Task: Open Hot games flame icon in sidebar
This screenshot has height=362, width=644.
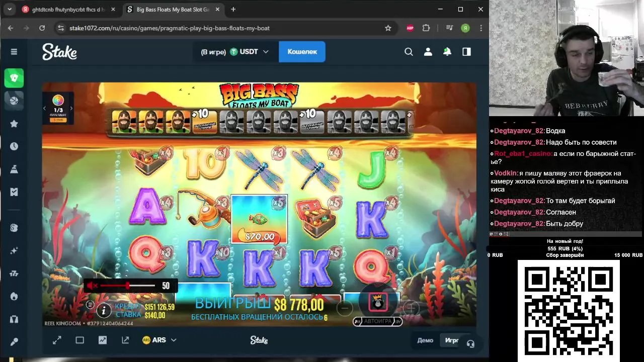Action: (x=14, y=296)
